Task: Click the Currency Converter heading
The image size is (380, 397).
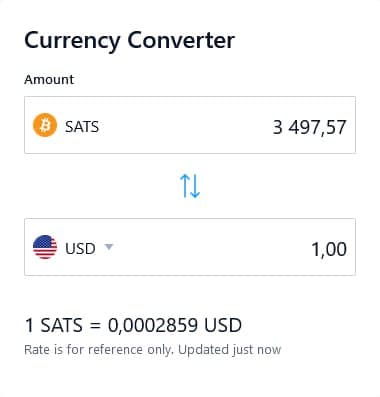Action: pyautogui.click(x=130, y=41)
